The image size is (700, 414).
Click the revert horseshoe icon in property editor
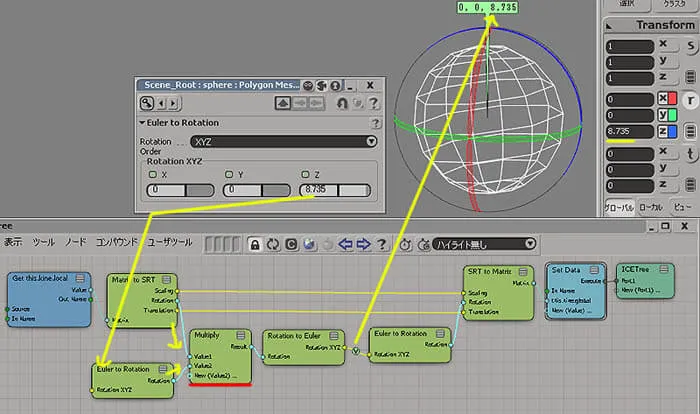point(342,104)
